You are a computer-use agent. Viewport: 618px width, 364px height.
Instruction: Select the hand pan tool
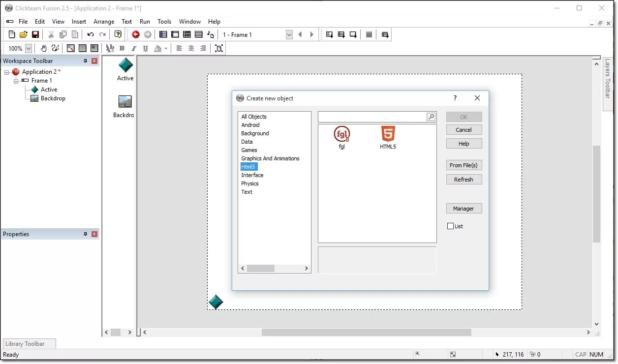click(44, 48)
